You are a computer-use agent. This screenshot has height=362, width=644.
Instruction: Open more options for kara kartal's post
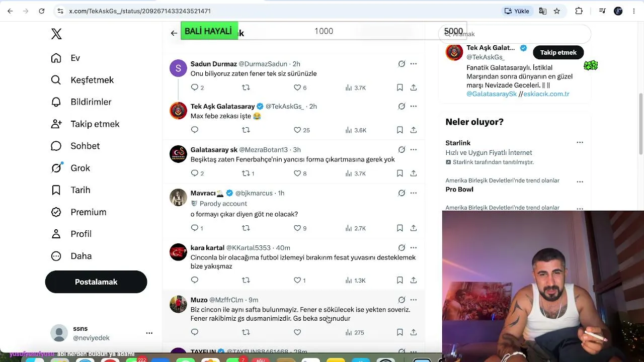point(414,247)
